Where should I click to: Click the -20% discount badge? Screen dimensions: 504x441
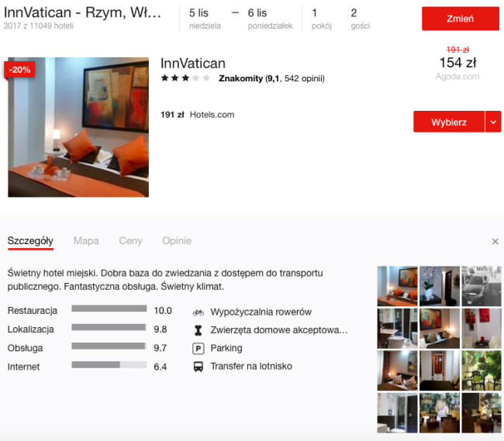pyautogui.click(x=19, y=70)
